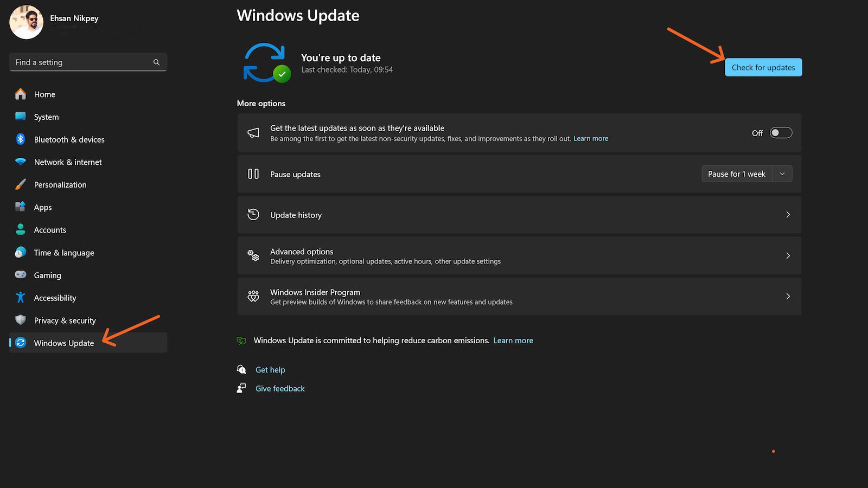Image resolution: width=868 pixels, height=488 pixels.
Task: Open Privacy & security settings
Action: (x=88, y=320)
